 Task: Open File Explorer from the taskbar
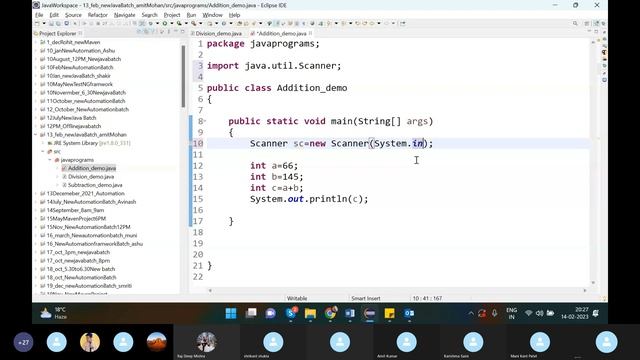pyautogui.click(x=310, y=313)
